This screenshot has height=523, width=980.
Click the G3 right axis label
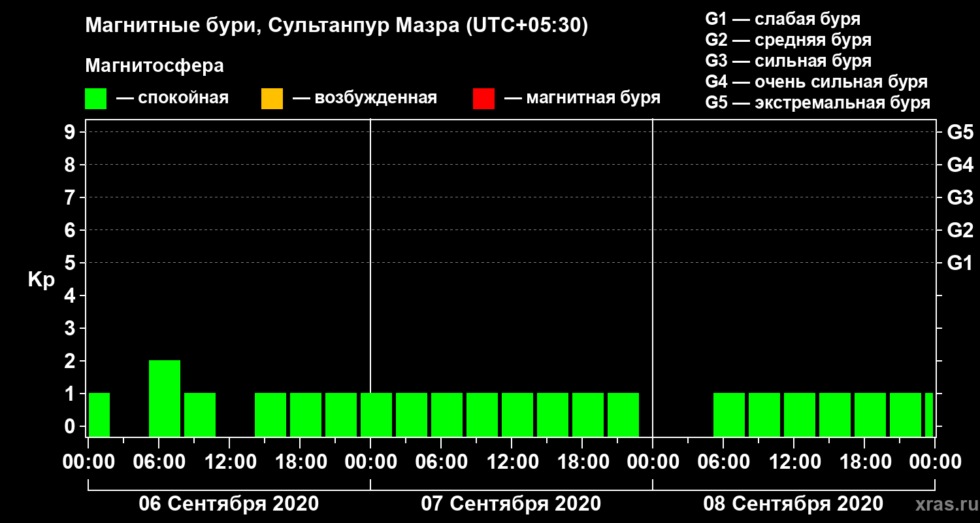960,197
